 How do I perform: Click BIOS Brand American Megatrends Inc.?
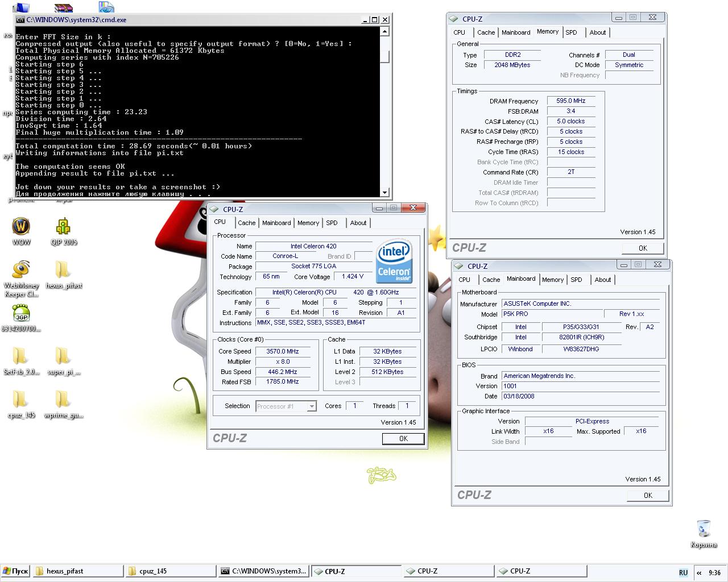(x=580, y=376)
